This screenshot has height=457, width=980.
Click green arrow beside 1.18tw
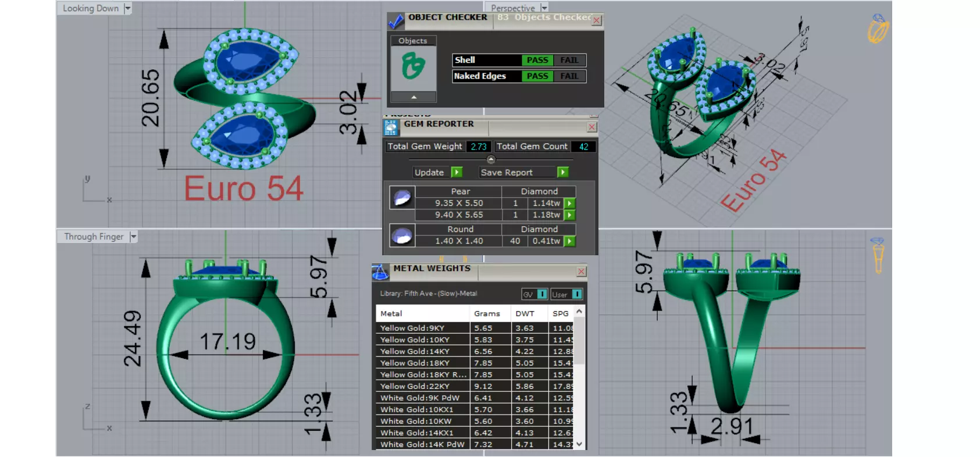pos(570,215)
